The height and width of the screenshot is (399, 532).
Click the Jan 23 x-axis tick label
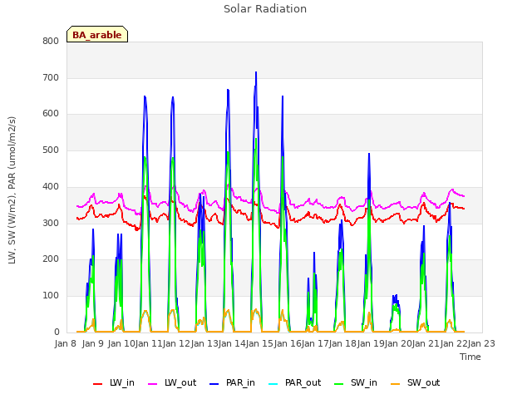click(x=481, y=343)
